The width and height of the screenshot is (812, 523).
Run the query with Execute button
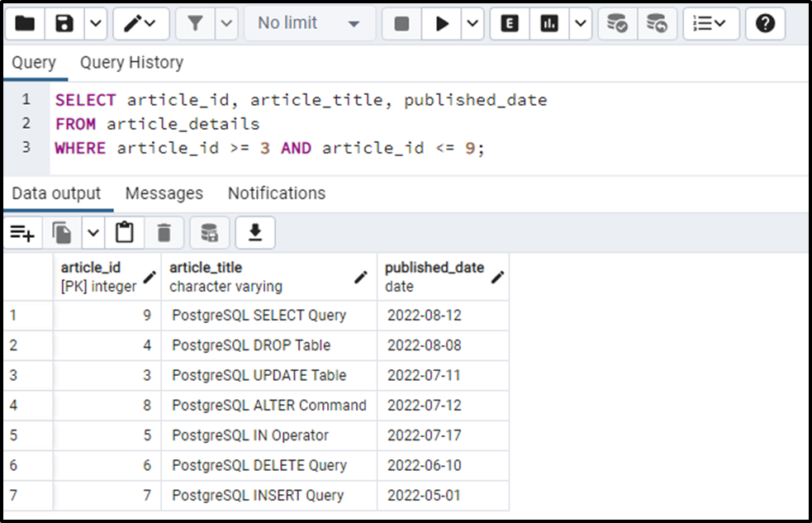pyautogui.click(x=442, y=24)
